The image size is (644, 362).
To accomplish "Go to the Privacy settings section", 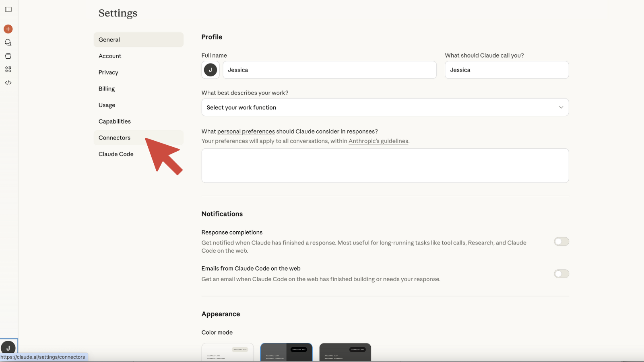I will coord(108,72).
